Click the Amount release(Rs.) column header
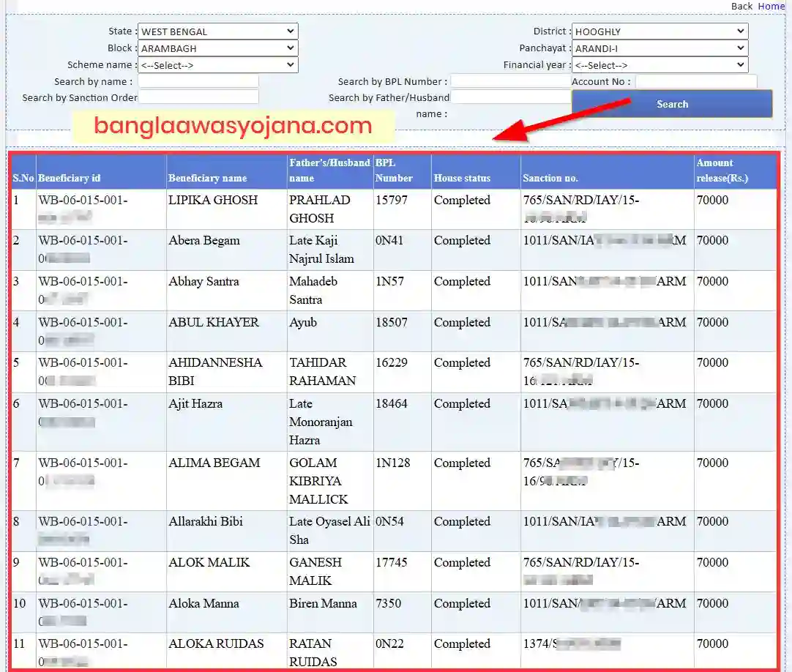The image size is (792, 672). coord(722,171)
